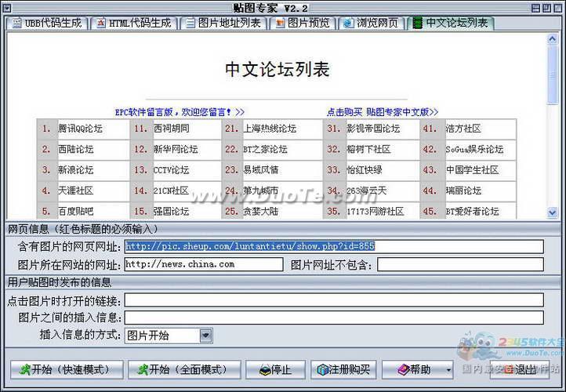566x392 pixels.
Task: Switch to 浏览网页 tab
Action: click(x=371, y=23)
